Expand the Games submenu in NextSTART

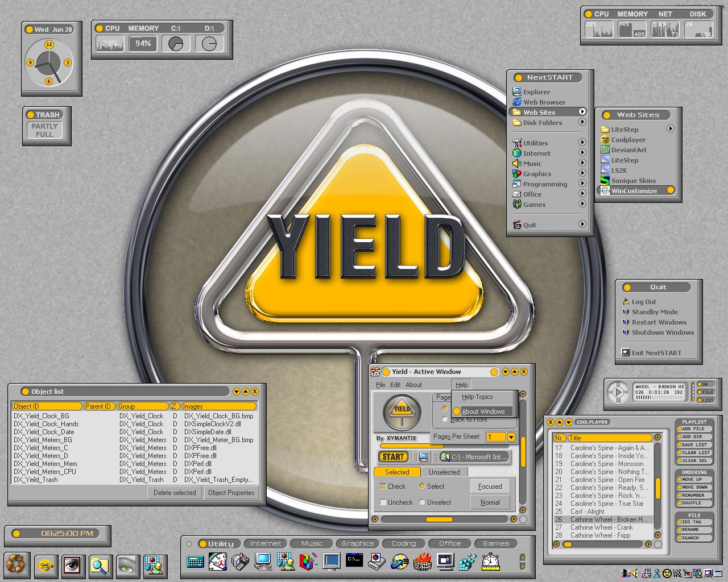point(582,204)
